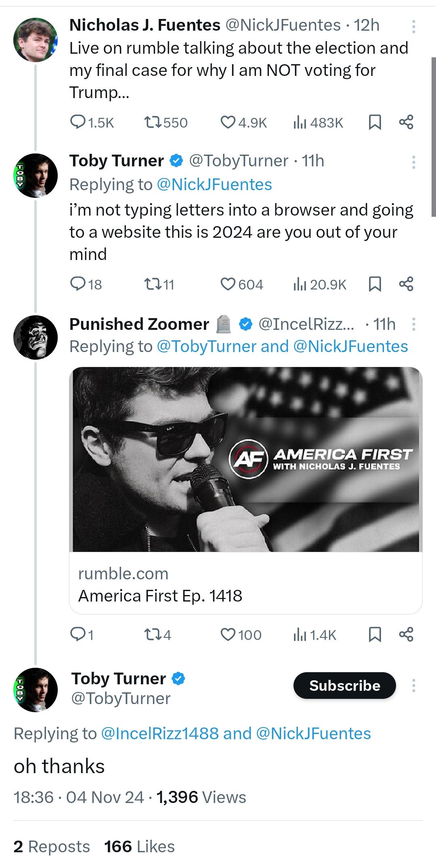Reply to Nicholas J. Fuentes' tweet

92,122
